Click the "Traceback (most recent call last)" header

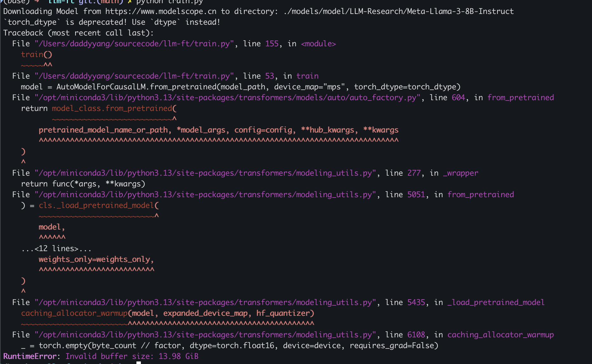(x=78, y=33)
